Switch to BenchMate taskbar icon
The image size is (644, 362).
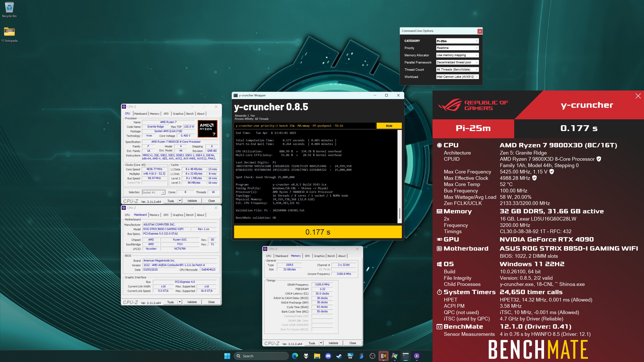click(x=384, y=356)
